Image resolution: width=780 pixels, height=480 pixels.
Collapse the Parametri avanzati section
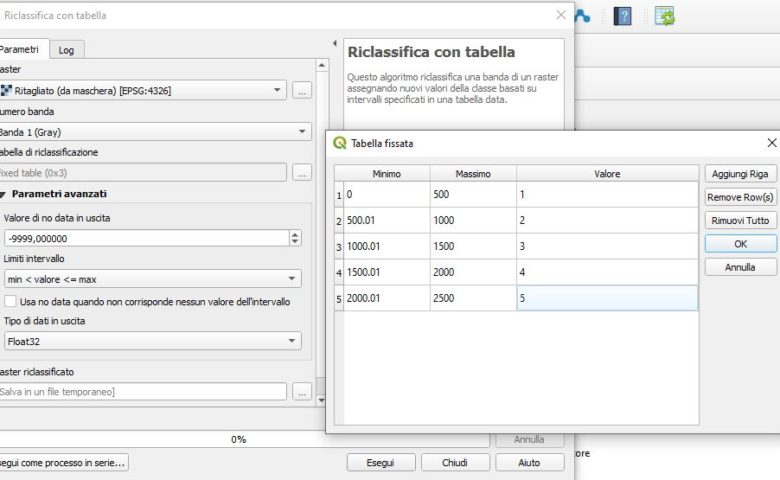click(x=5, y=194)
